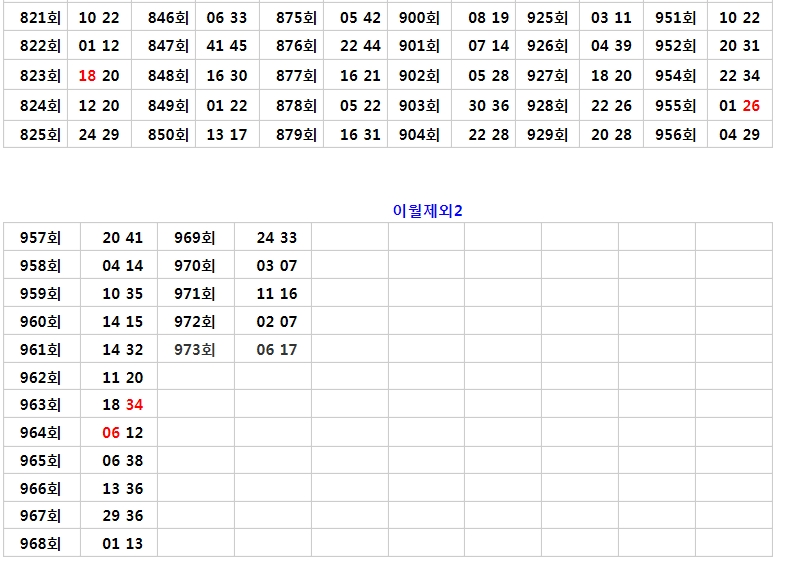Screen dimensions: 812x581
Task: Select the 964회 round cell
Action: pos(41,433)
